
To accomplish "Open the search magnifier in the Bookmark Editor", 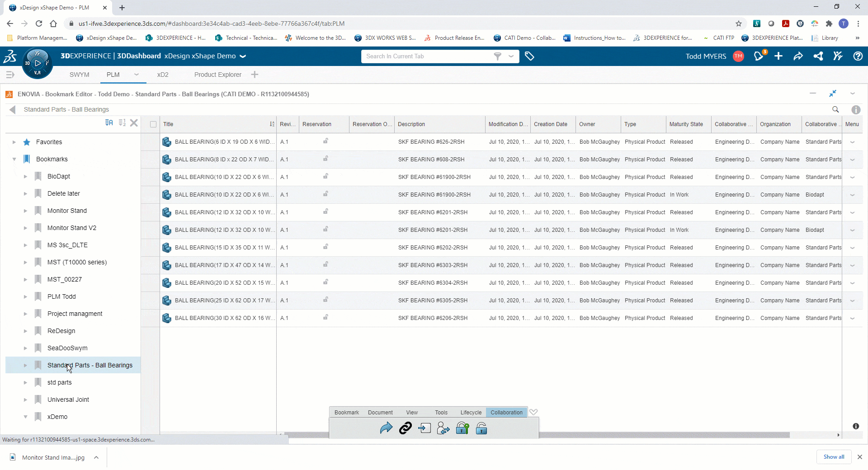I will coord(835,109).
